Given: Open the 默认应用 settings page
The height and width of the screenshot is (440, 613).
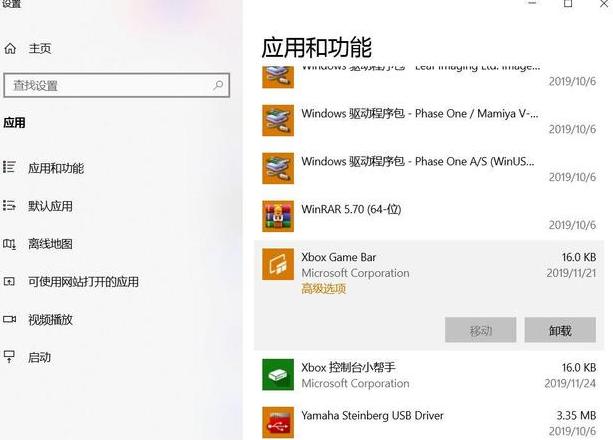Looking at the screenshot, I should point(50,206).
